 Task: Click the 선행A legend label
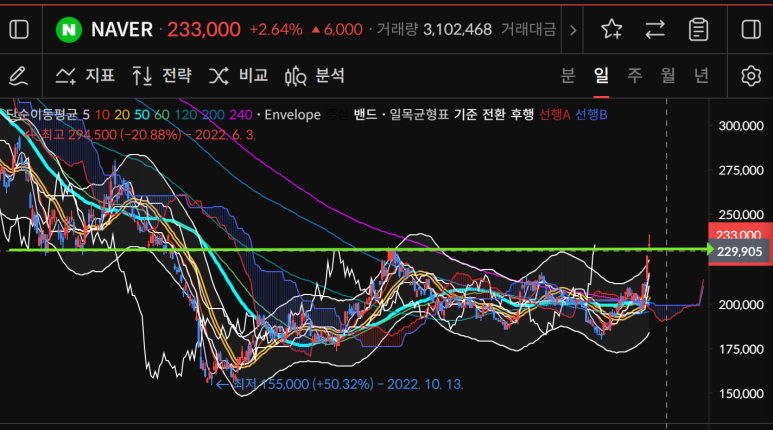tap(555, 115)
